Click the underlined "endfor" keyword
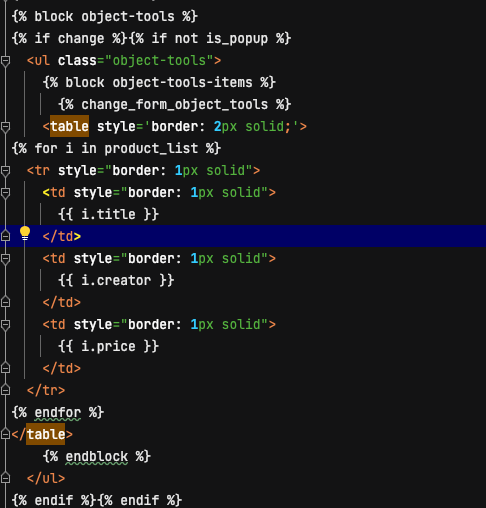The image size is (486, 508). click(58, 413)
